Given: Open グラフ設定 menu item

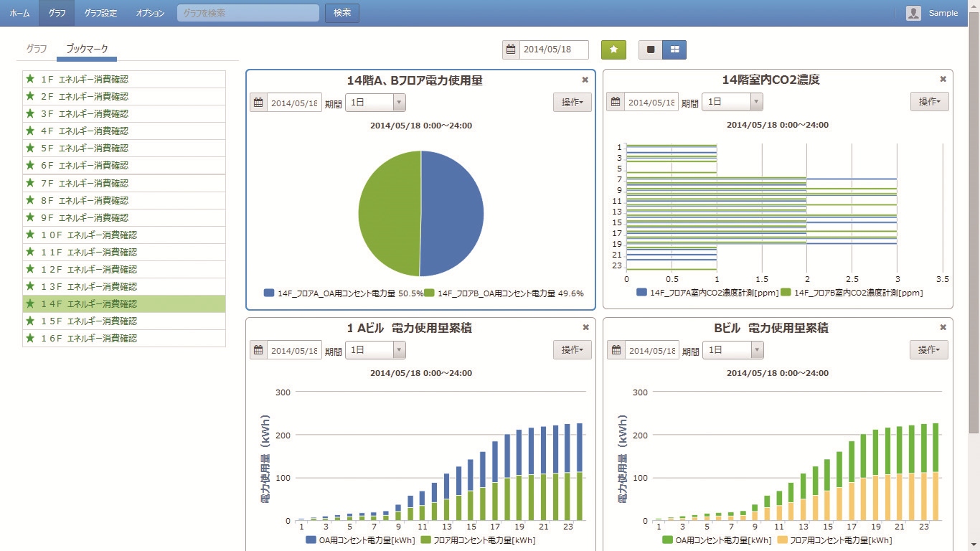Looking at the screenshot, I should pyautogui.click(x=100, y=13).
